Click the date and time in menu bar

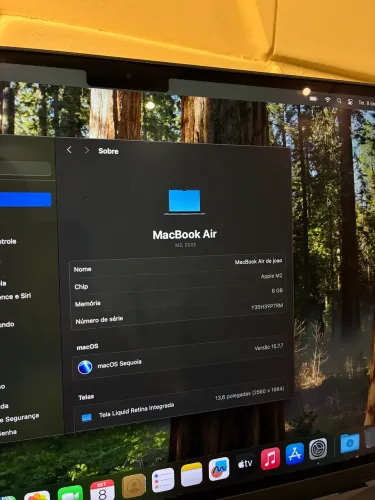366,103
